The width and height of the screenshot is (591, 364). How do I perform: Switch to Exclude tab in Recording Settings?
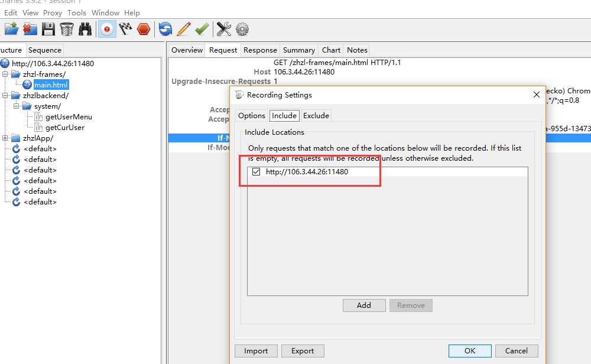(316, 116)
